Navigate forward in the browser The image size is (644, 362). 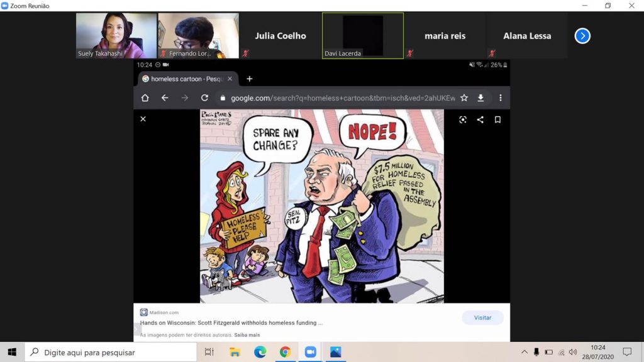point(184,97)
